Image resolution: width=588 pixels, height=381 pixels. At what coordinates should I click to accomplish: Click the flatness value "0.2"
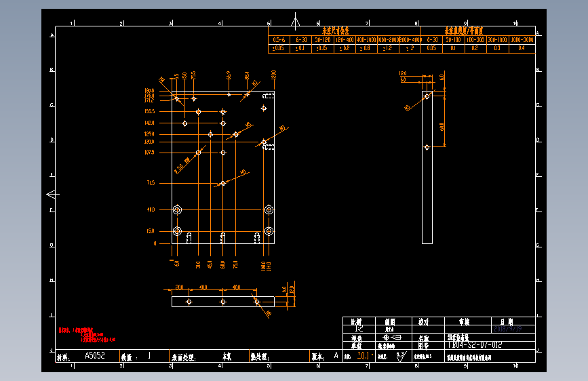475,48
